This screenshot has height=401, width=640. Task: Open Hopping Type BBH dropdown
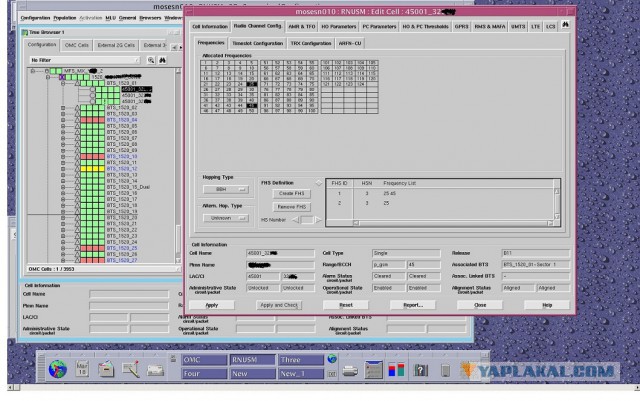(x=226, y=189)
